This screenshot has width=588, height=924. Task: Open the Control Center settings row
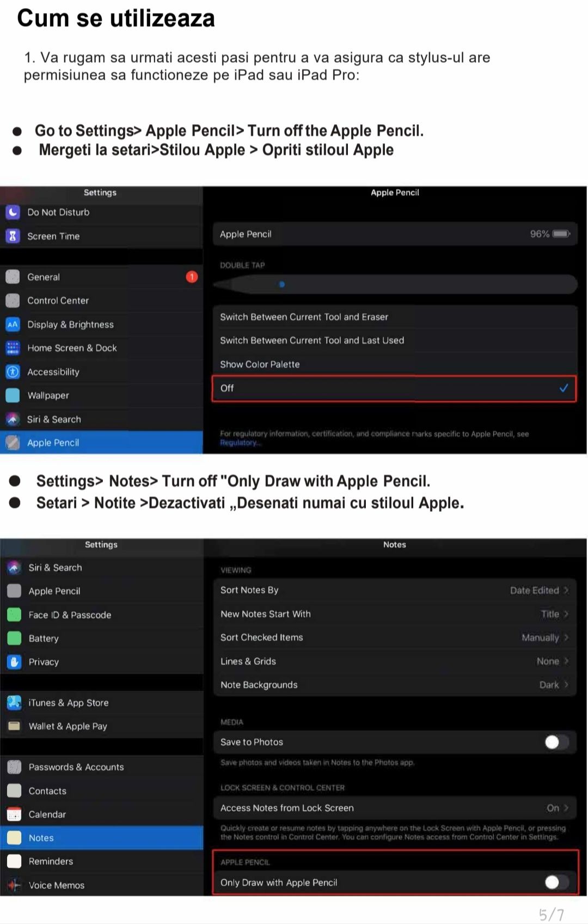tap(101, 300)
